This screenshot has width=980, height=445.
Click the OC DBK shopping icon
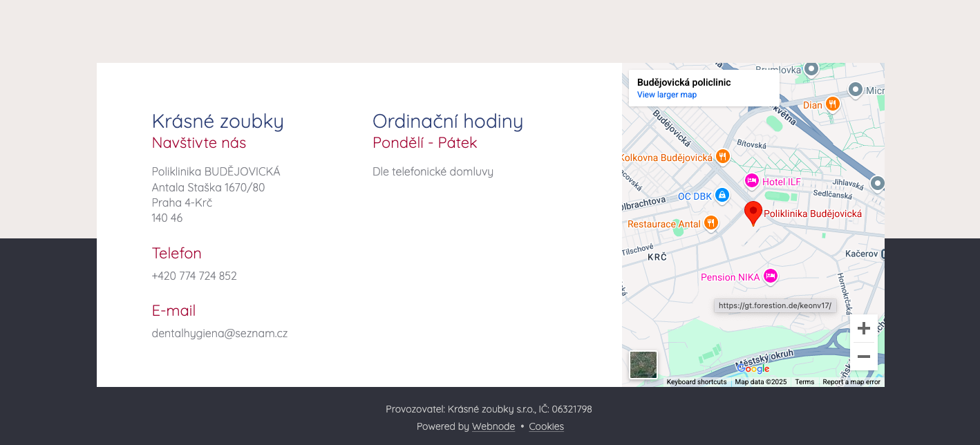point(722,196)
